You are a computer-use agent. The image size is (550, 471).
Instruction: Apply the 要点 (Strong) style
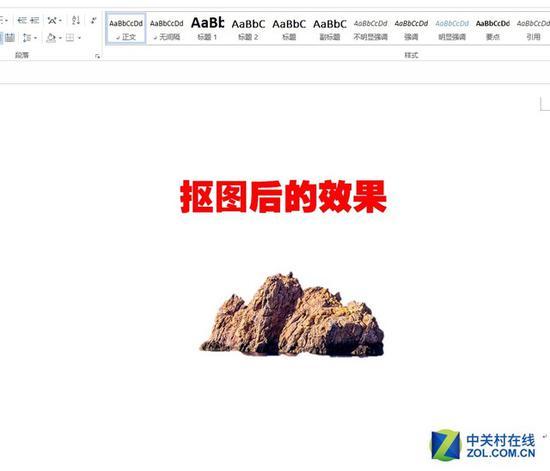click(x=492, y=29)
